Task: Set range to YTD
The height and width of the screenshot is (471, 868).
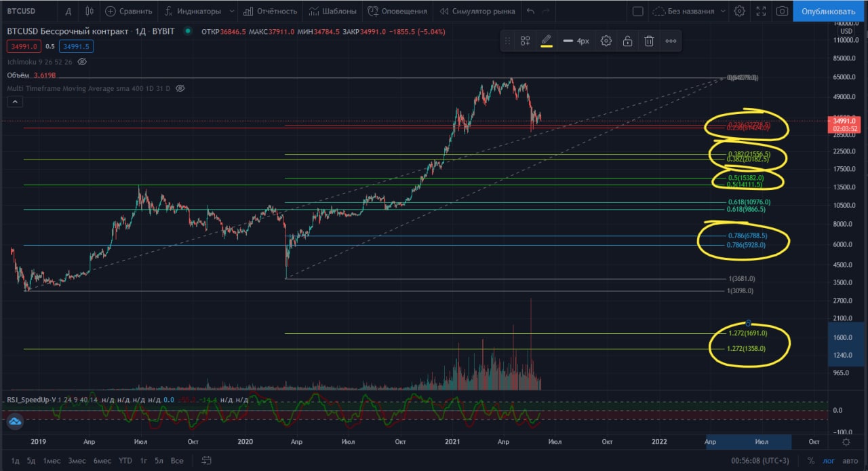Action: [125, 461]
